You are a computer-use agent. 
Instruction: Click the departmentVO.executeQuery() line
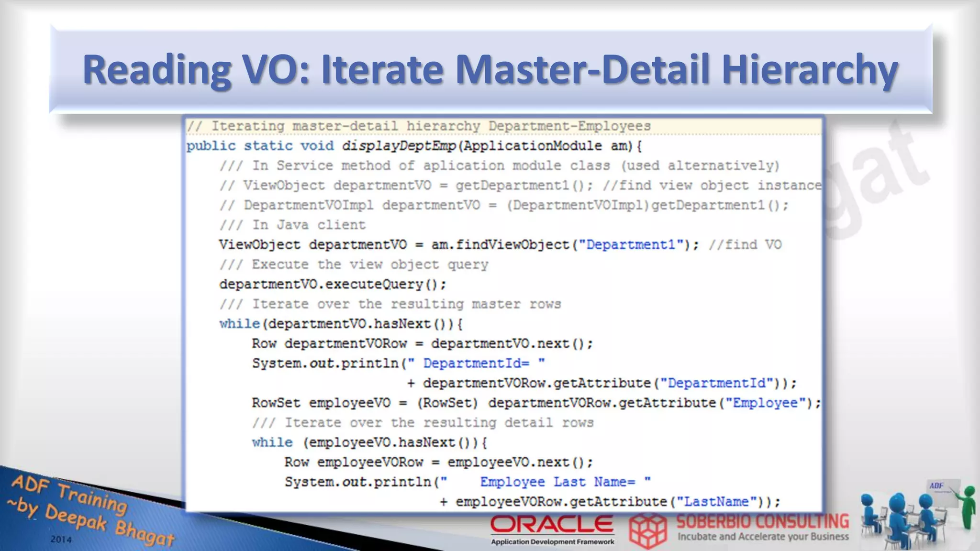pos(332,285)
